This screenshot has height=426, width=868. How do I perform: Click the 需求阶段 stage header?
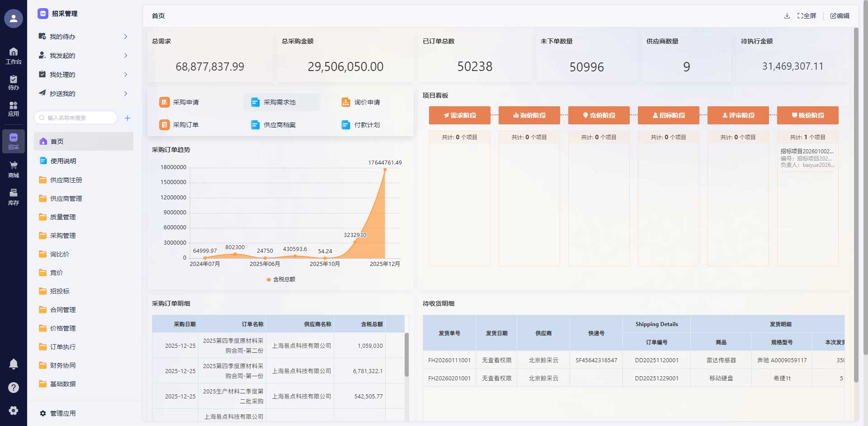pos(459,115)
